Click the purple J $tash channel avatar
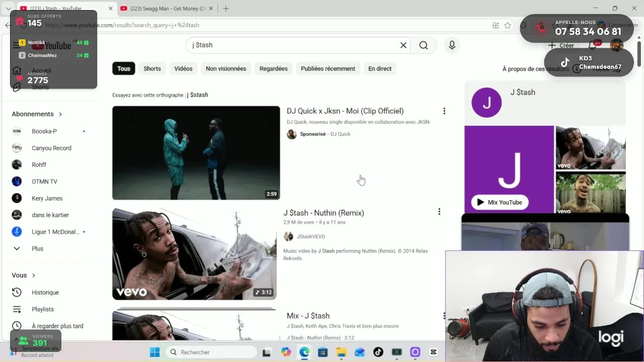Screen dimensions: 644x362 [x=487, y=103]
